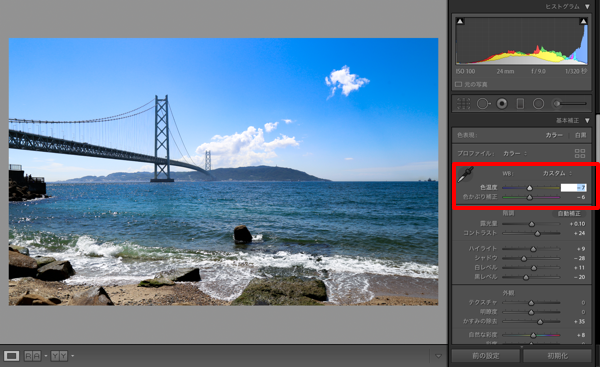Open the YY before/after dropdown arrow
Screen dimensions: 600x367
72,356
